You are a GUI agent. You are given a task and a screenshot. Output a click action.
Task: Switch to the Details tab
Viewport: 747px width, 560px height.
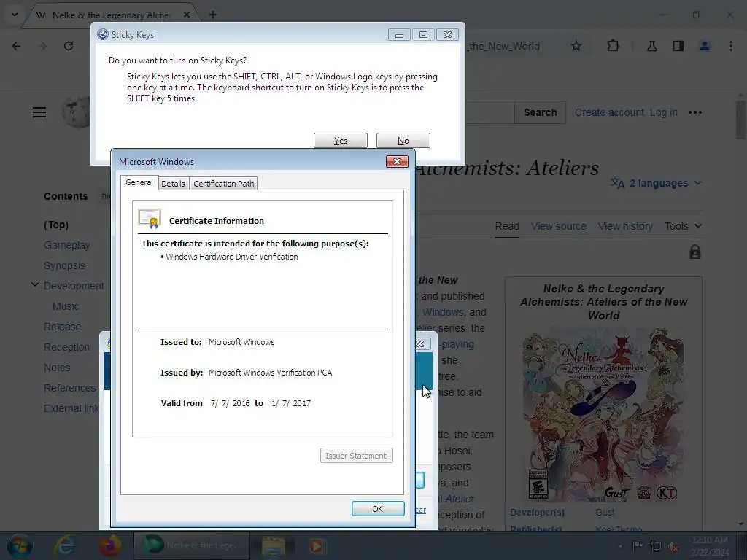pyautogui.click(x=173, y=183)
